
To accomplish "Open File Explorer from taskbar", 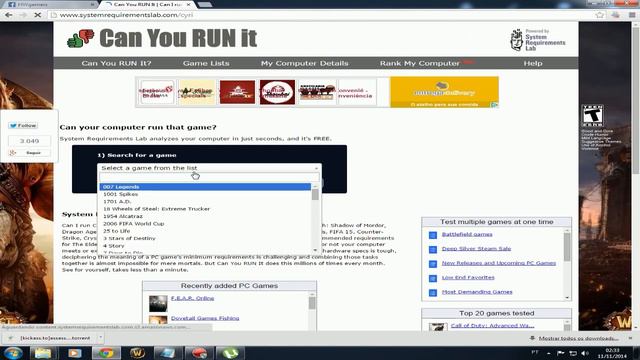I will tap(43, 353).
